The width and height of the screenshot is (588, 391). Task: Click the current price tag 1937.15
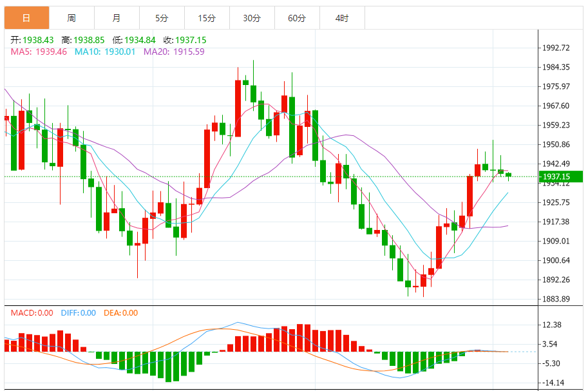560,176
